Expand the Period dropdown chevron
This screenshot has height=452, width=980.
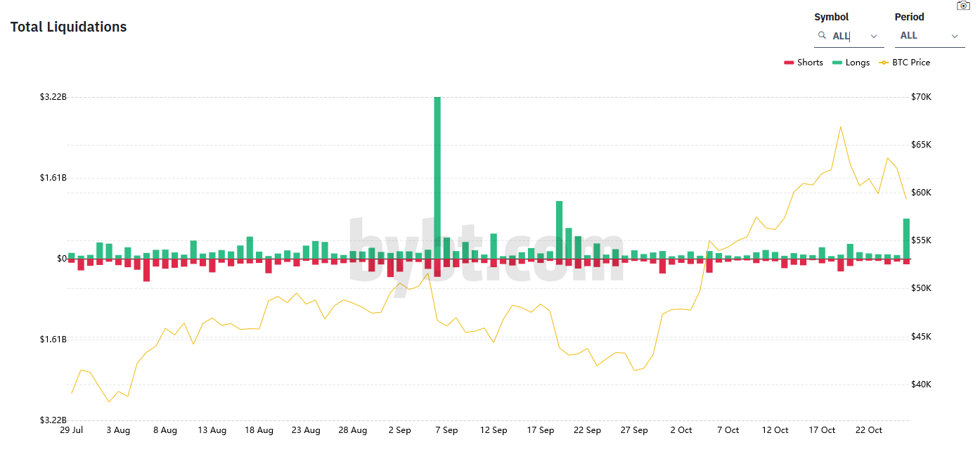pyautogui.click(x=954, y=36)
